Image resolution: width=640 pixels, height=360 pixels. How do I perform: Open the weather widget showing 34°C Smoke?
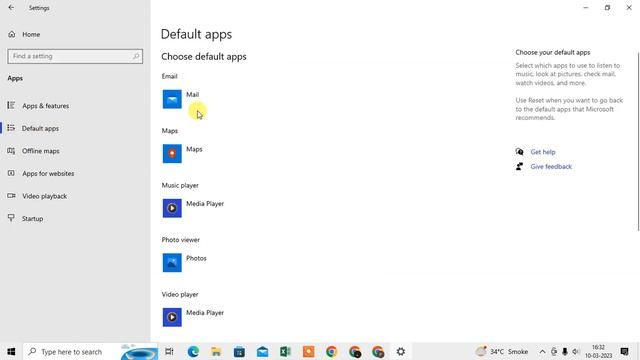502,351
